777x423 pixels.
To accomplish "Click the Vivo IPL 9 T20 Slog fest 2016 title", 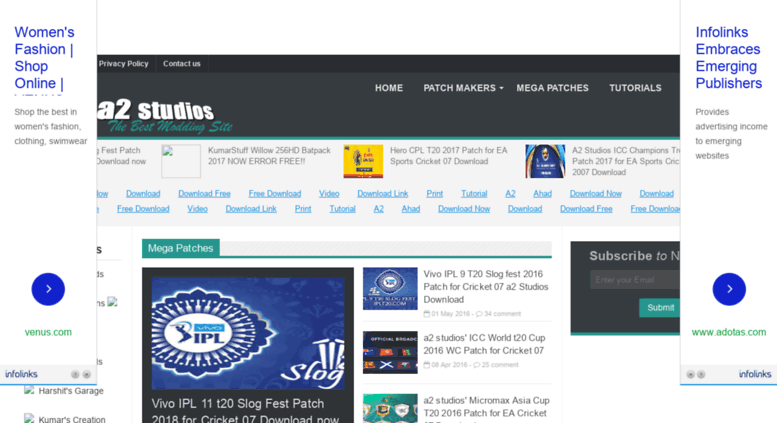I will [486, 287].
